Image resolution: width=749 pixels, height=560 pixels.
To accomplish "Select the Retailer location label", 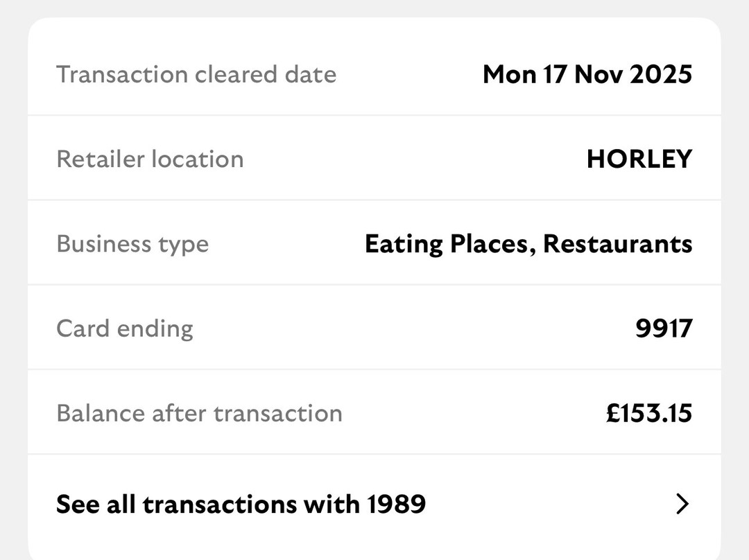I will (150, 159).
